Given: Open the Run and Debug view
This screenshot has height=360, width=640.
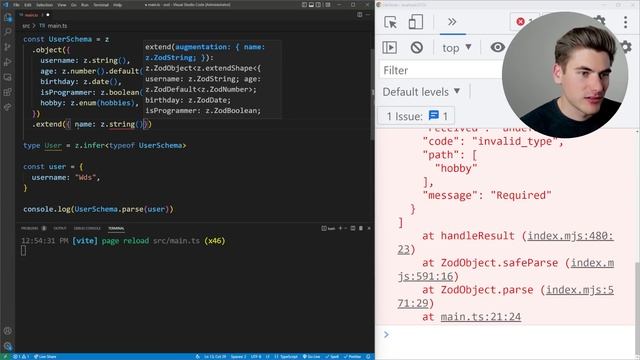Looking at the screenshot, I should click(x=7, y=62).
